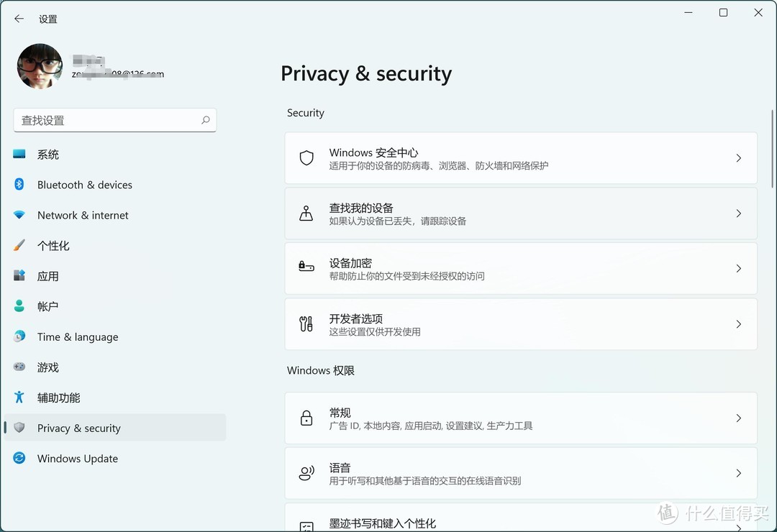
Task: Click the Security section label
Action: click(306, 113)
